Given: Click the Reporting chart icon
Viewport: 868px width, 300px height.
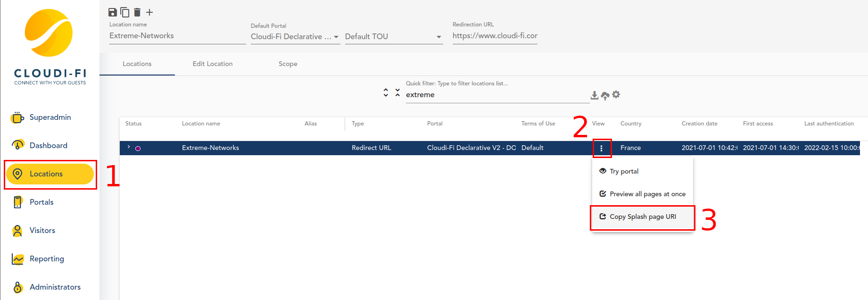Looking at the screenshot, I should click(x=17, y=259).
